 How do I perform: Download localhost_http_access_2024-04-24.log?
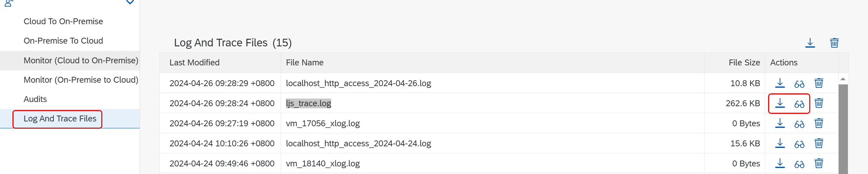pyautogui.click(x=780, y=143)
